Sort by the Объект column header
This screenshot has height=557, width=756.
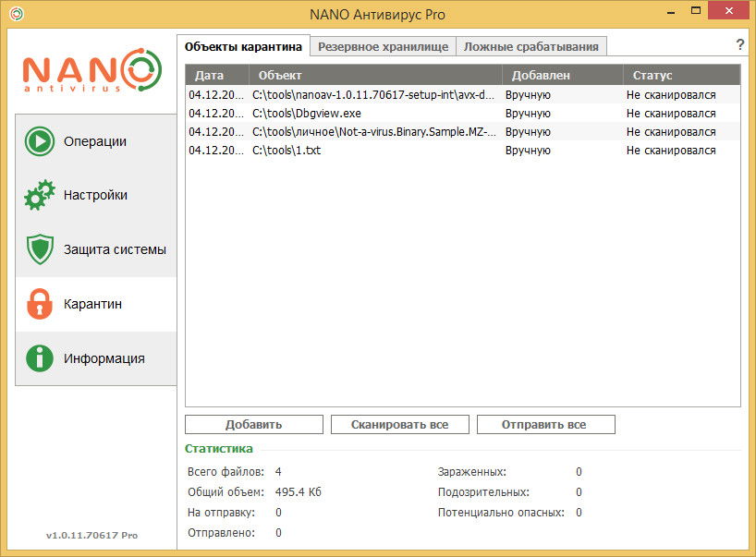(x=375, y=75)
